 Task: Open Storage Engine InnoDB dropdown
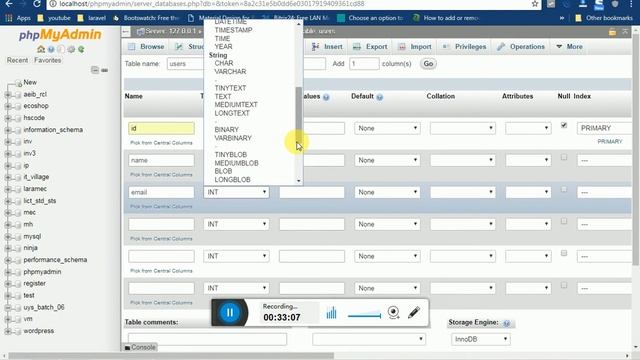point(480,339)
